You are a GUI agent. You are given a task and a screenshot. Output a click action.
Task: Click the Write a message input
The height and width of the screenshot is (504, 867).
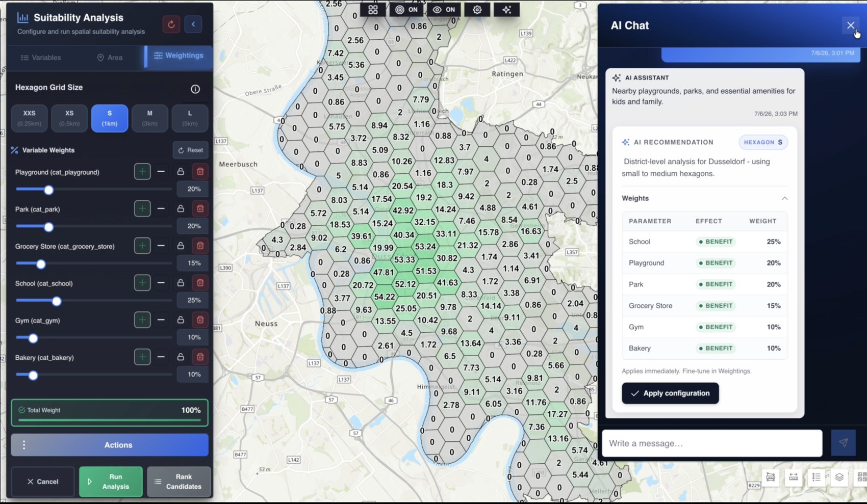tap(712, 443)
